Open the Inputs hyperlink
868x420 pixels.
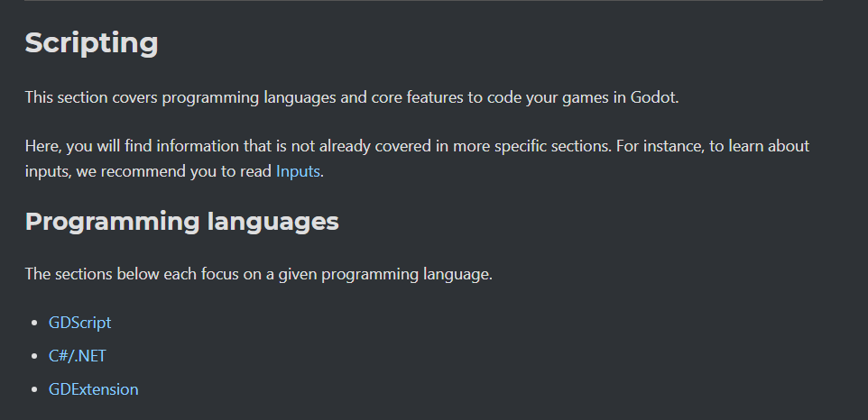tap(298, 170)
